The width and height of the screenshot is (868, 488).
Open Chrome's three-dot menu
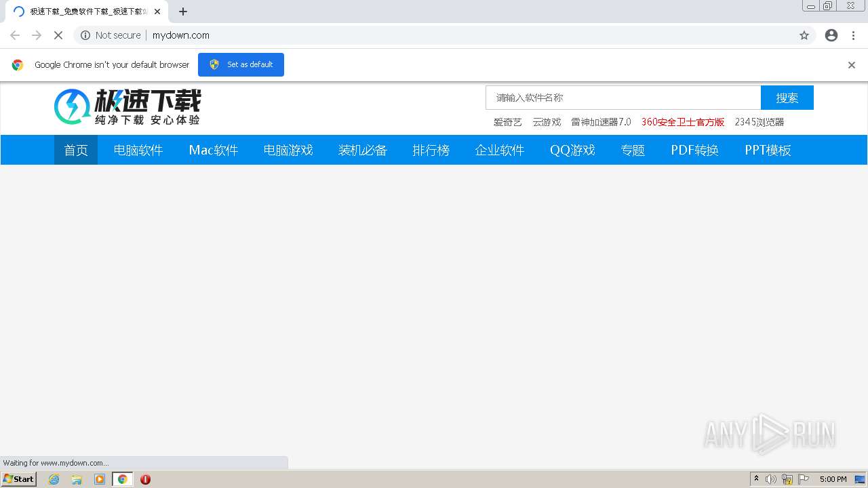pos(854,35)
